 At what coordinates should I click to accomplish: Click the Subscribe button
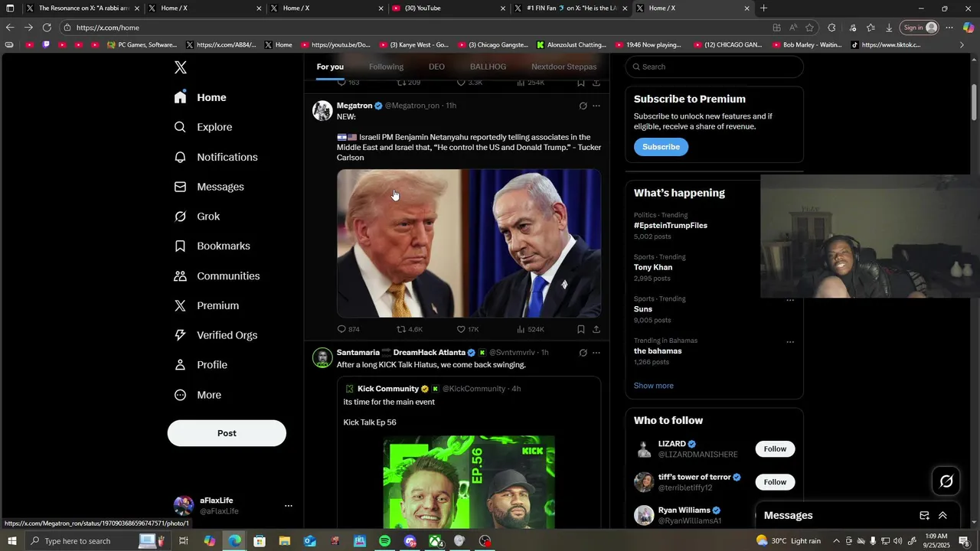click(x=661, y=147)
